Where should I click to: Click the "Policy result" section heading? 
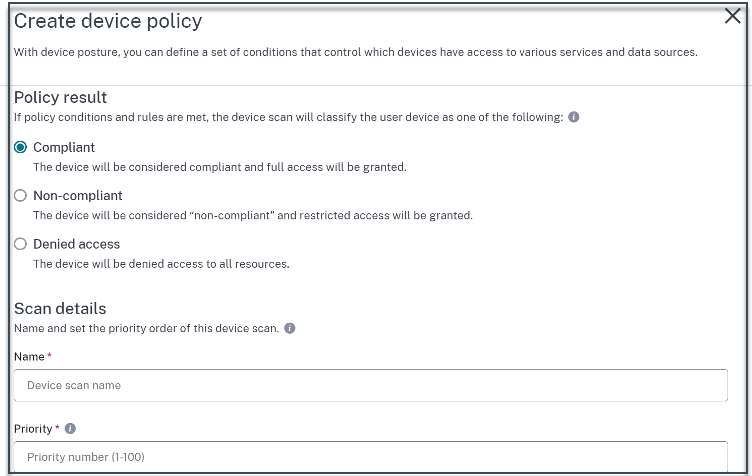[61, 97]
